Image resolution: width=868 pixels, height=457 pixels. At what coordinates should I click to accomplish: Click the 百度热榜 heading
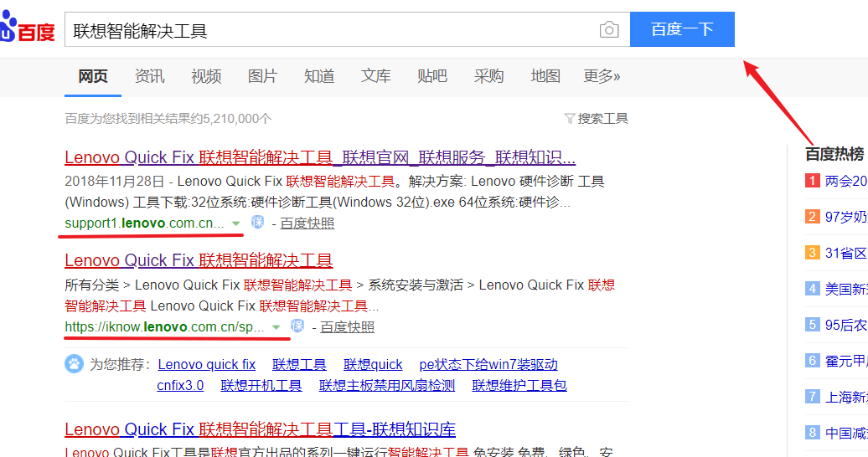click(834, 154)
